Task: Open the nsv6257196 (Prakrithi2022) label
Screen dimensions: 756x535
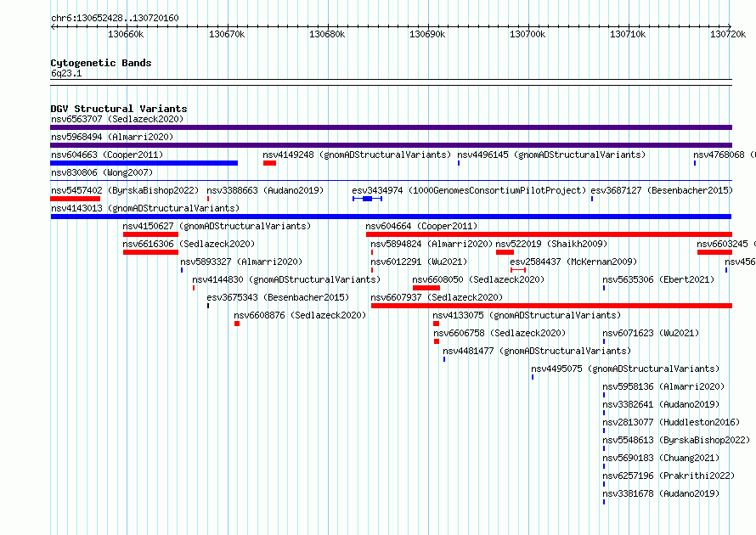Action: 669,476
